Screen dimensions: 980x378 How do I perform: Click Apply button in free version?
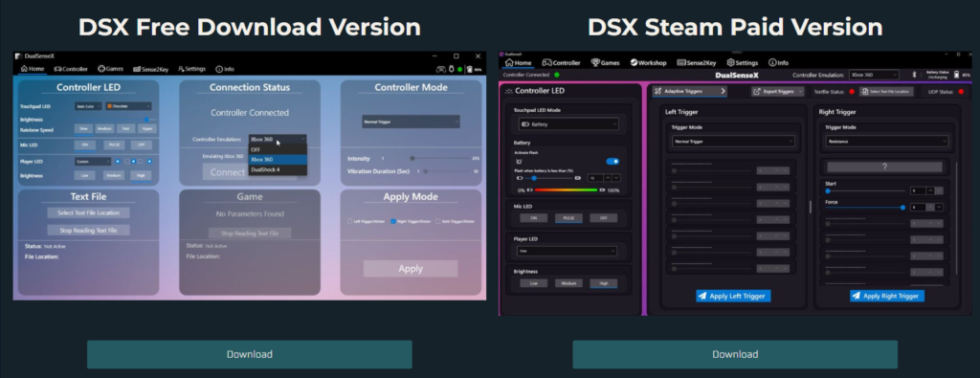411,269
